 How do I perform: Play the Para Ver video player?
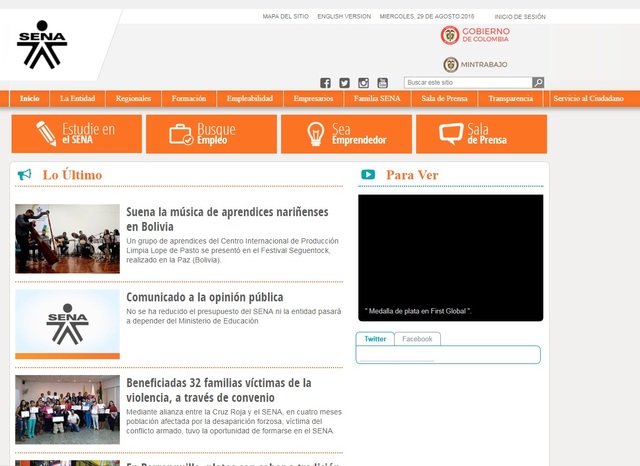pos(451,258)
